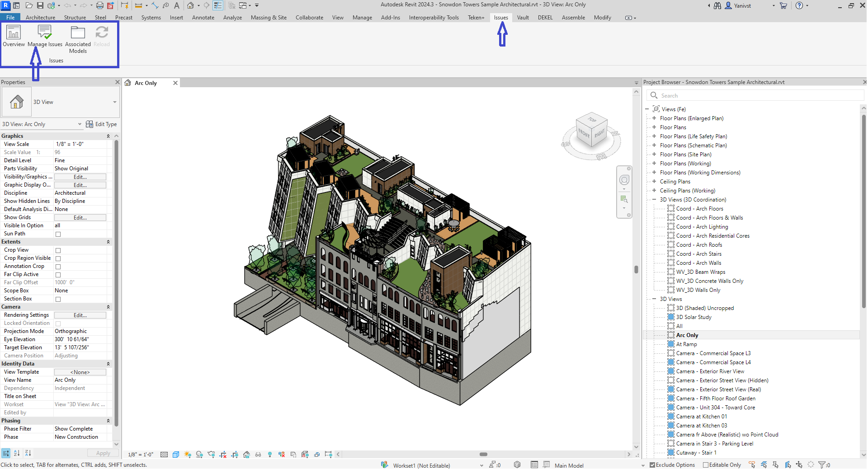This screenshot has height=469, width=868.
Task: Click Save in the Quick Access Toolbar
Action: click(41, 5)
